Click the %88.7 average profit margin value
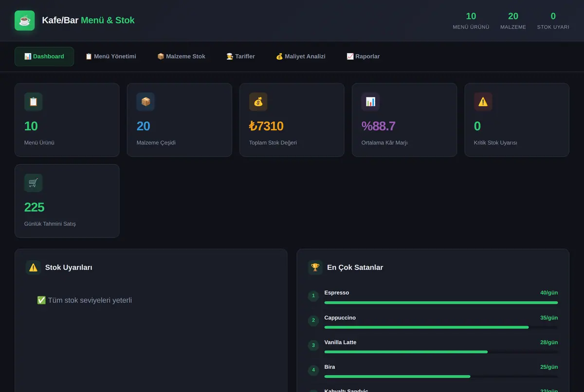 point(378,126)
